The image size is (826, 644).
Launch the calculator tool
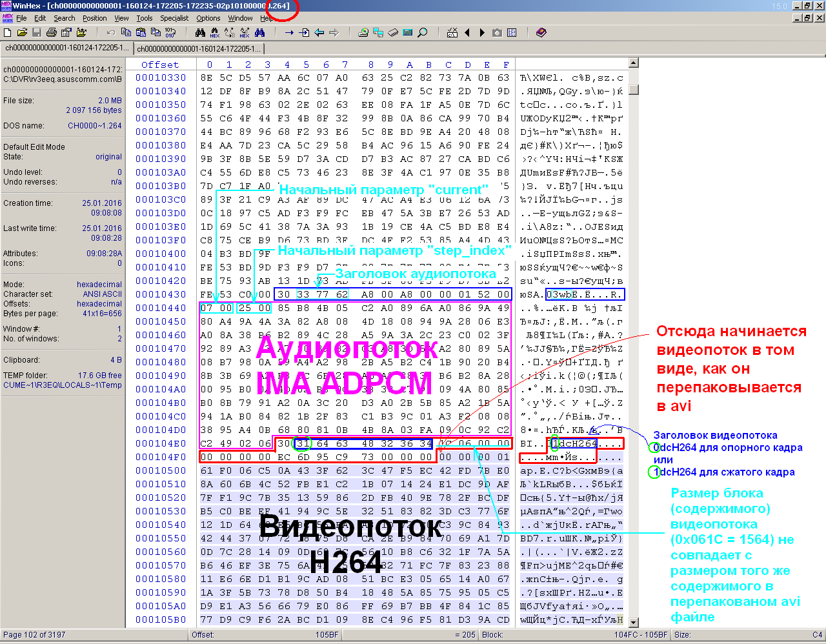tap(408, 32)
